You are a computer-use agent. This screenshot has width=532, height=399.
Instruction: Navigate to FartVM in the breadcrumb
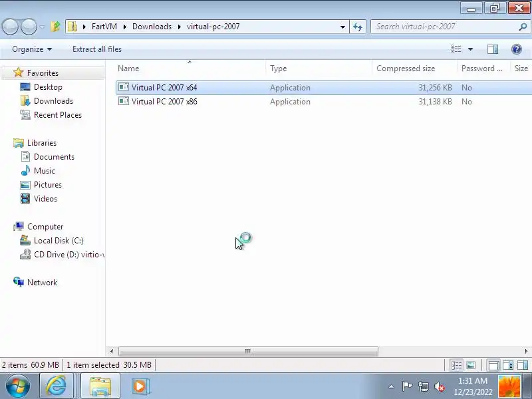coord(104,27)
